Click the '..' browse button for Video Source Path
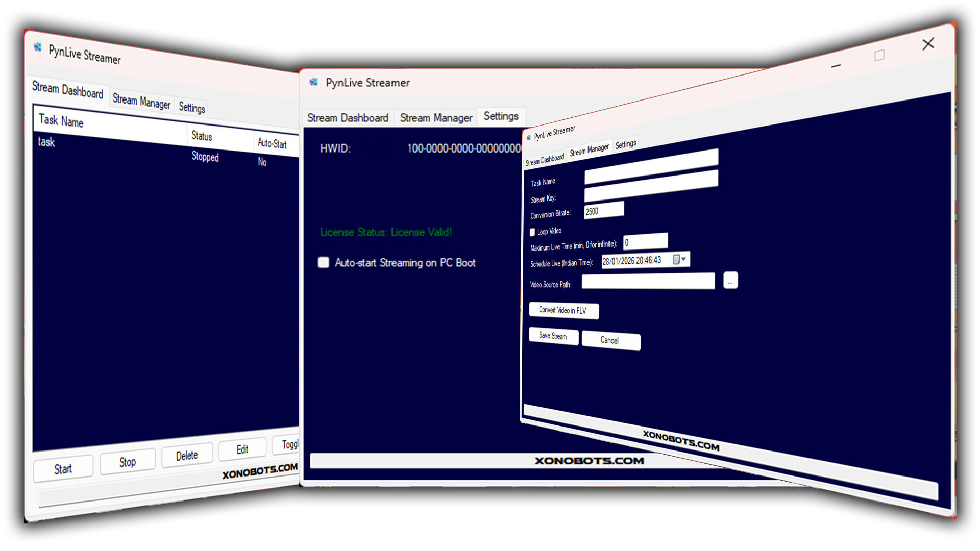Screen dimensions: 980x551 730,281
